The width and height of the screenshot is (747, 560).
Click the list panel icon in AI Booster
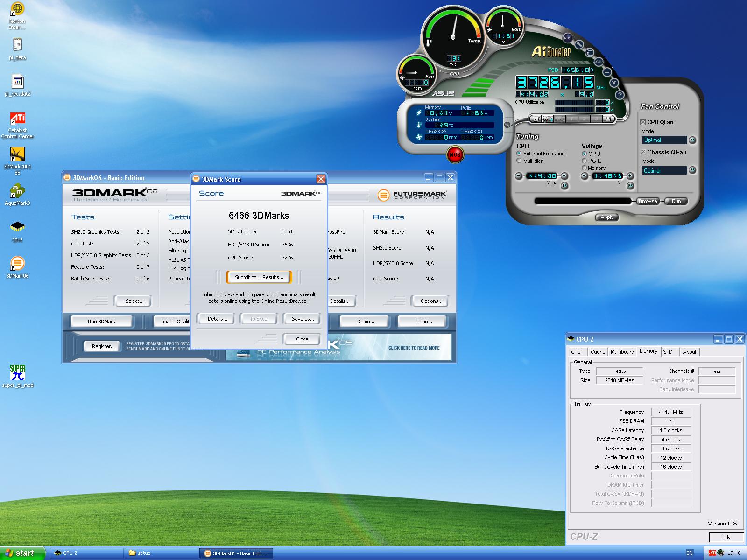pyautogui.click(x=589, y=52)
